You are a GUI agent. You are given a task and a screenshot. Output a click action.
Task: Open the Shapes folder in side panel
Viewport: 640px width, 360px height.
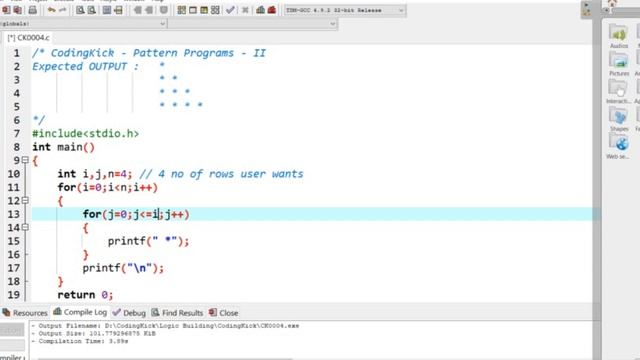click(619, 119)
